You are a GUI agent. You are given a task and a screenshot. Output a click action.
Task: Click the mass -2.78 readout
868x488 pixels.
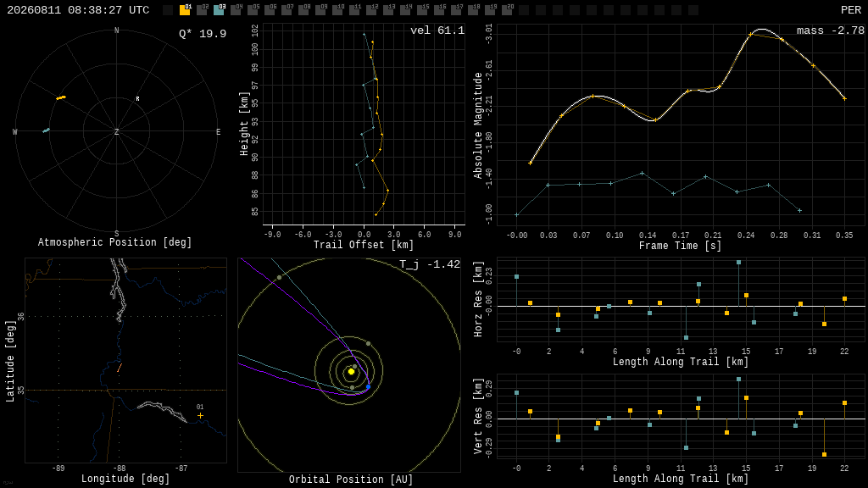831,30
